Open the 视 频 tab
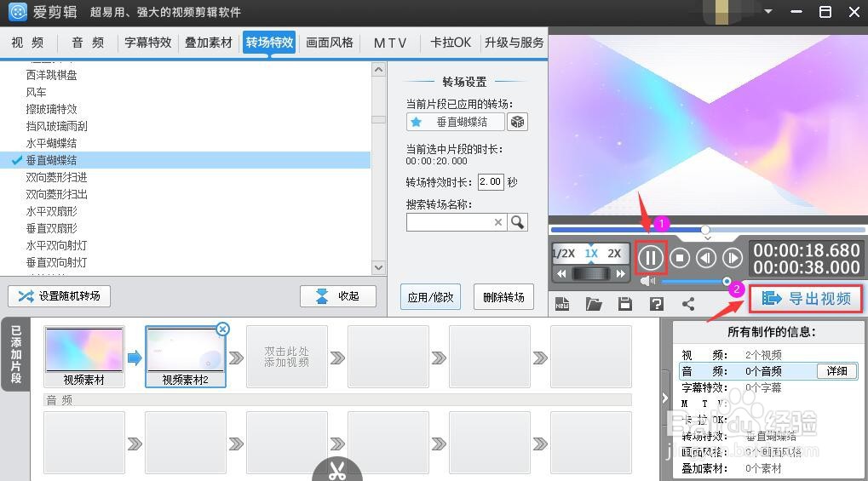 27,43
